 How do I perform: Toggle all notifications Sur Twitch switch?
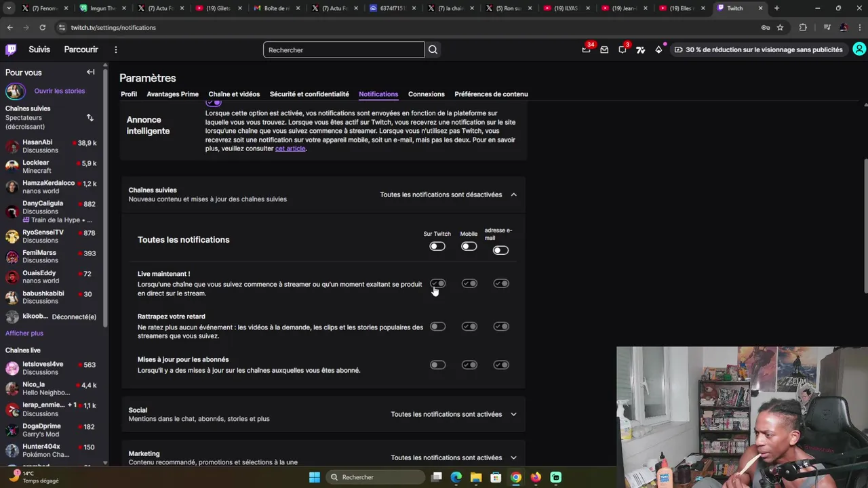point(437,246)
